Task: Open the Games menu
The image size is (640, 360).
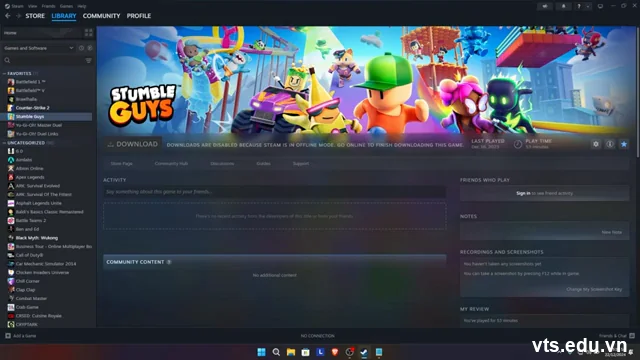Action: 67,6
